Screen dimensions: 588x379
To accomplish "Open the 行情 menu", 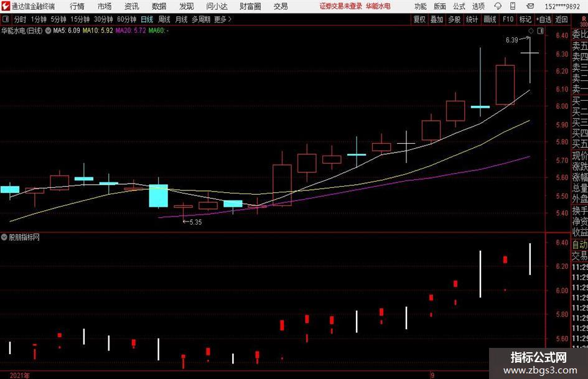I will click(77, 6).
